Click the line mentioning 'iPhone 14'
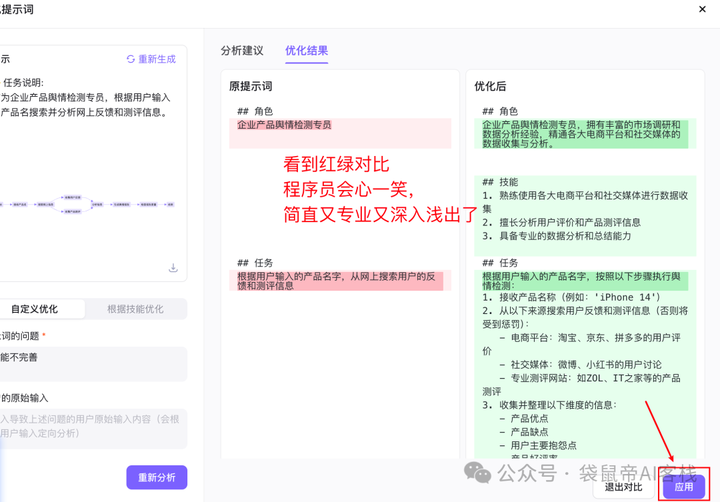Screen dimensions: 720x502 571,297
